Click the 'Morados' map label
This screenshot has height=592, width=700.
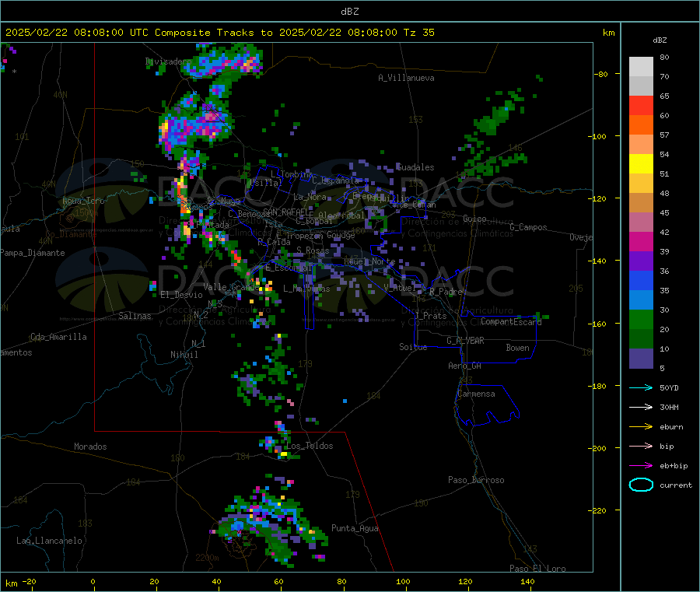[90, 447]
